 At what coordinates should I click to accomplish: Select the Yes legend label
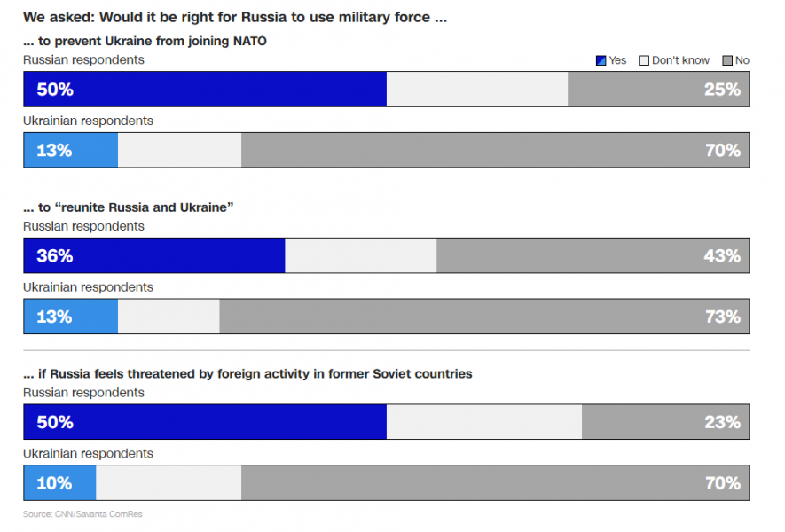pos(617,60)
